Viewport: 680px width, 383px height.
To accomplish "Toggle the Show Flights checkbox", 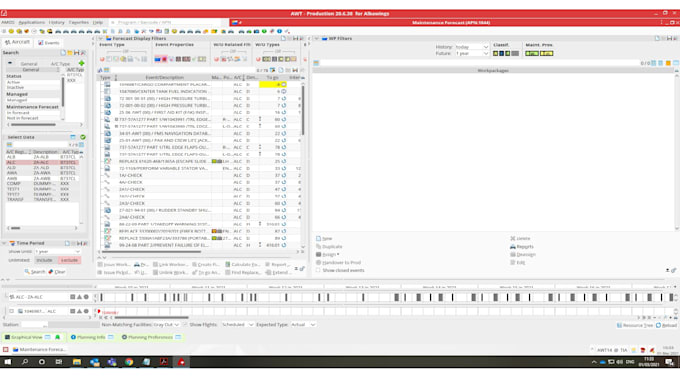I will click(x=185, y=324).
